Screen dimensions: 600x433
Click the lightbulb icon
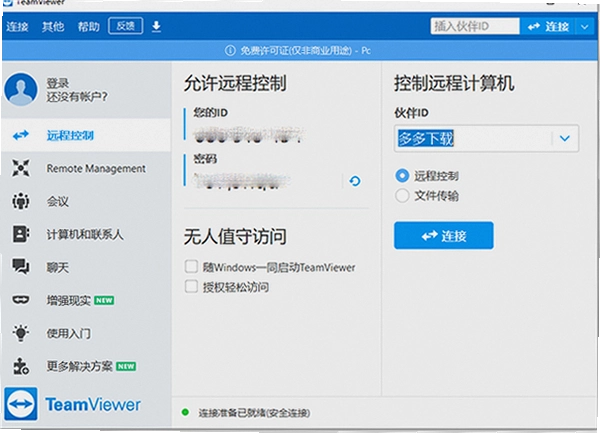pos(21,332)
